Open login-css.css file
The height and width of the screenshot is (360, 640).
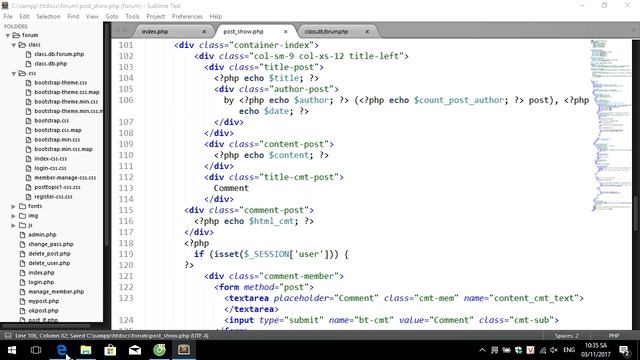[x=50, y=168]
